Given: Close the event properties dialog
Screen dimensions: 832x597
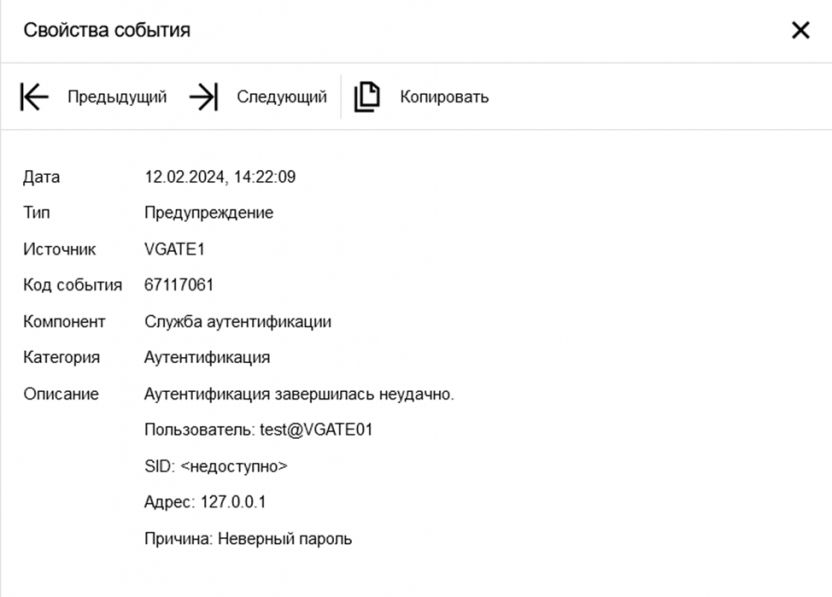Looking at the screenshot, I should click(800, 30).
